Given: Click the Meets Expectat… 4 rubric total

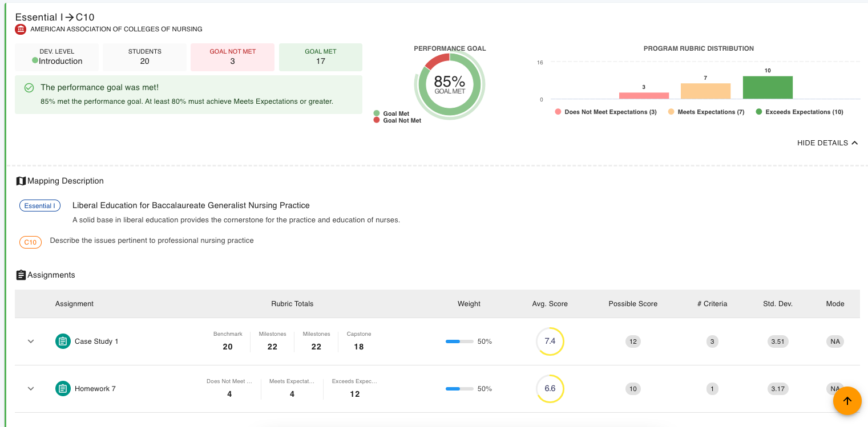Looking at the screenshot, I should [x=292, y=388].
